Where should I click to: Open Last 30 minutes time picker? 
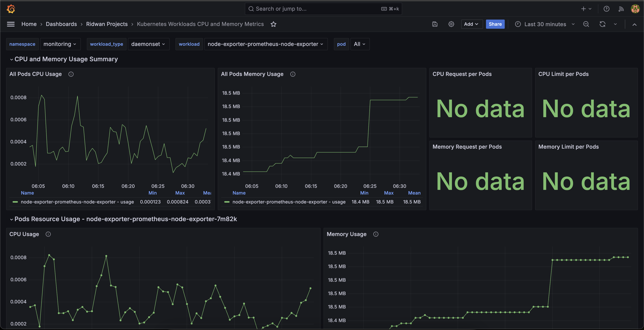[x=545, y=24]
